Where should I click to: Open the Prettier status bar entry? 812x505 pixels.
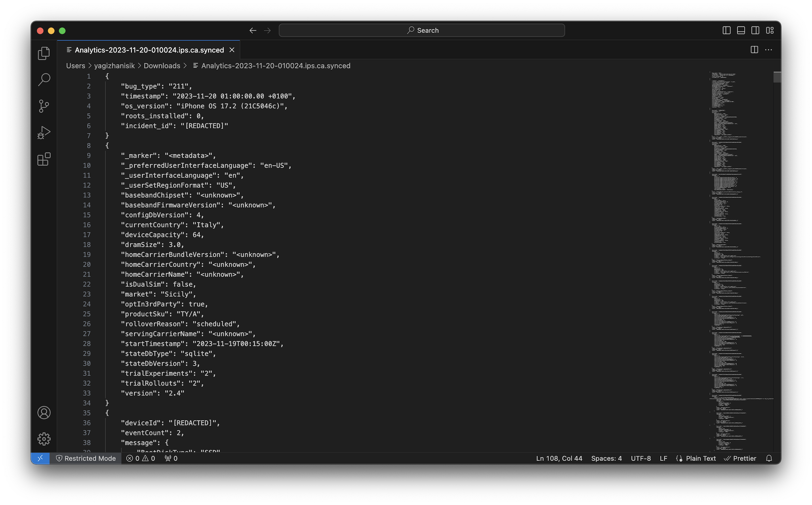click(740, 458)
